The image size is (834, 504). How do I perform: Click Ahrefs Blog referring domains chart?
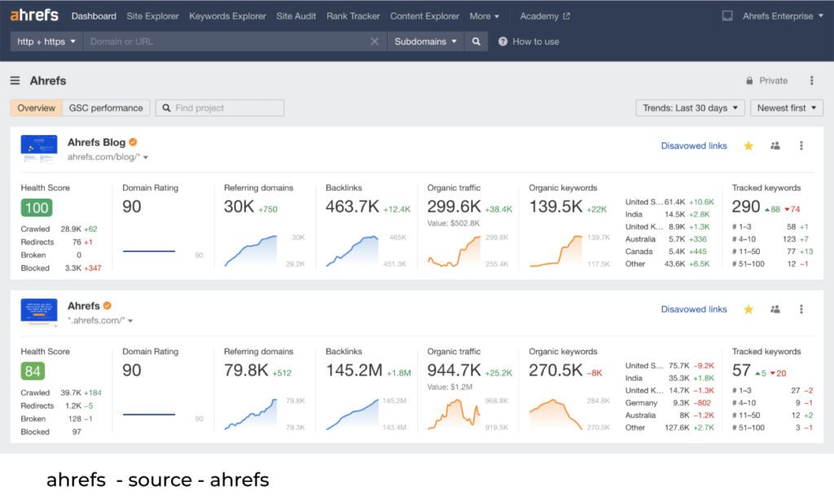(x=251, y=251)
